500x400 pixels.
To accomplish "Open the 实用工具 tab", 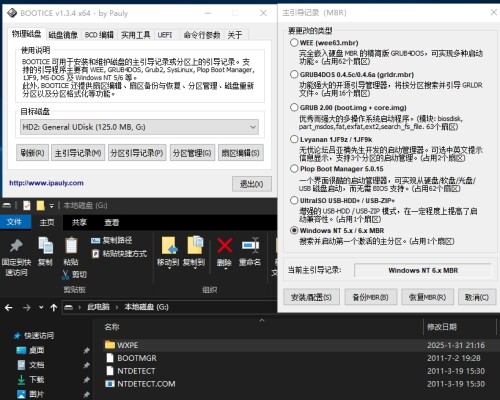I will pyautogui.click(x=135, y=35).
